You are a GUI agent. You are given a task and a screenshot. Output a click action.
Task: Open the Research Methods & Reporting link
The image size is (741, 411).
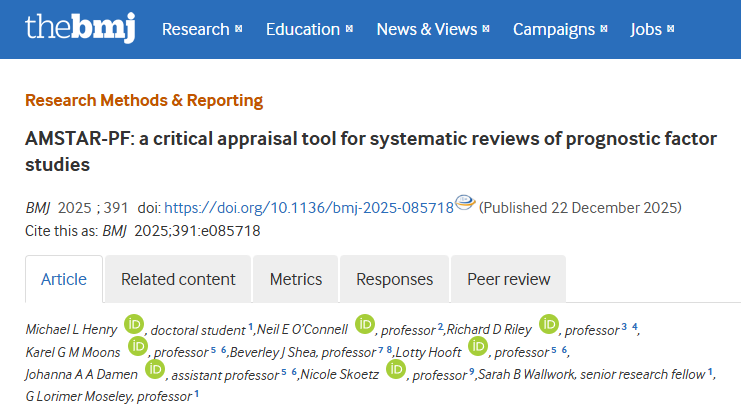click(x=144, y=100)
